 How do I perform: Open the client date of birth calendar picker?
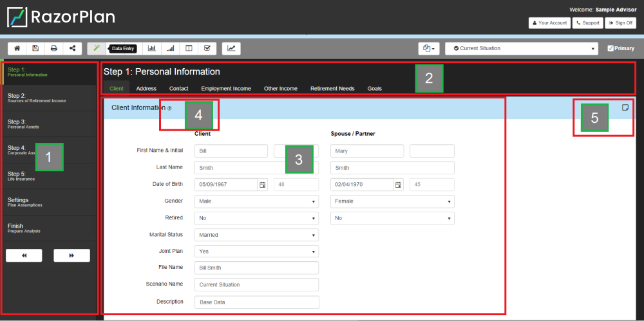262,185
